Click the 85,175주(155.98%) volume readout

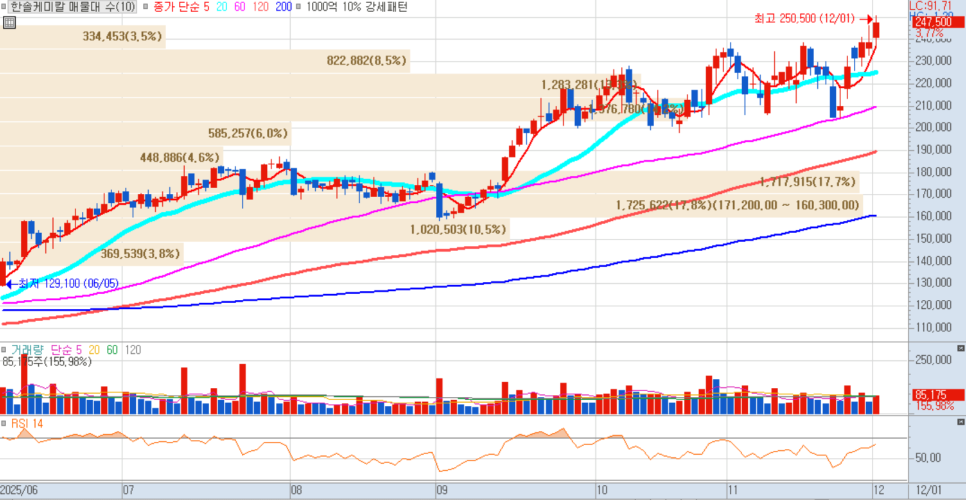(x=46, y=361)
